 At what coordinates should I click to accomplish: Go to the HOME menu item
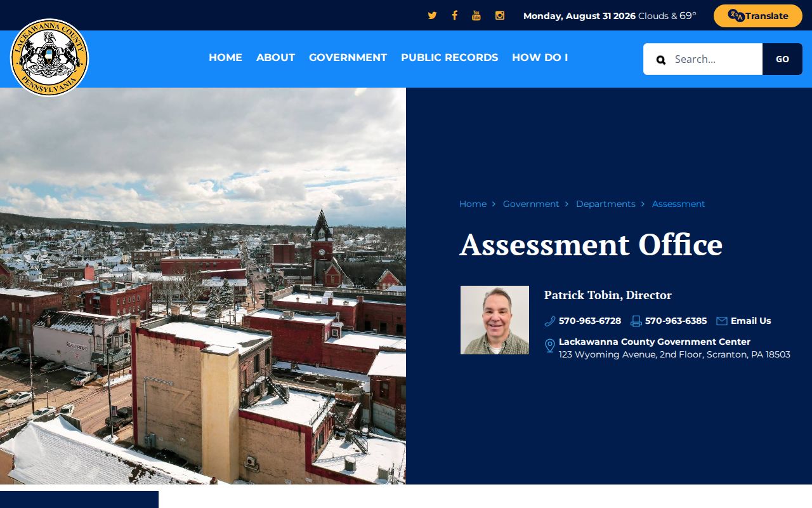(x=225, y=58)
